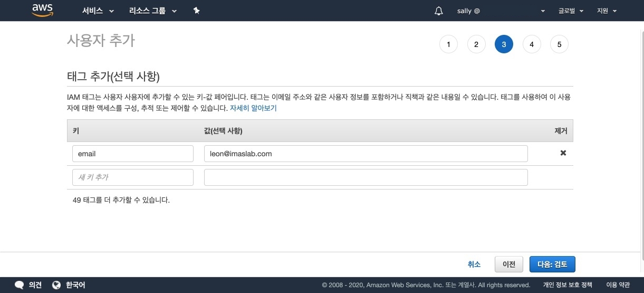This screenshot has height=293, width=644.
Task: Click the 새 키 추가 input field
Action: pyautogui.click(x=133, y=177)
